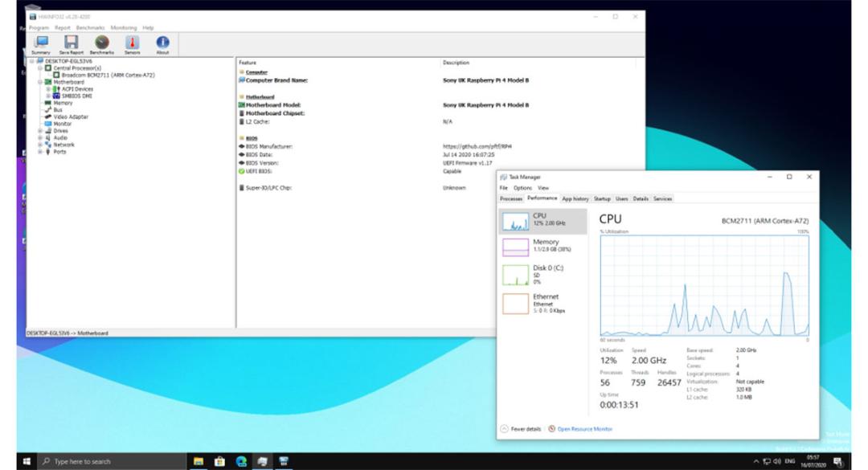Select the Ethernet performance entry
868x470 pixels.
pos(543,304)
